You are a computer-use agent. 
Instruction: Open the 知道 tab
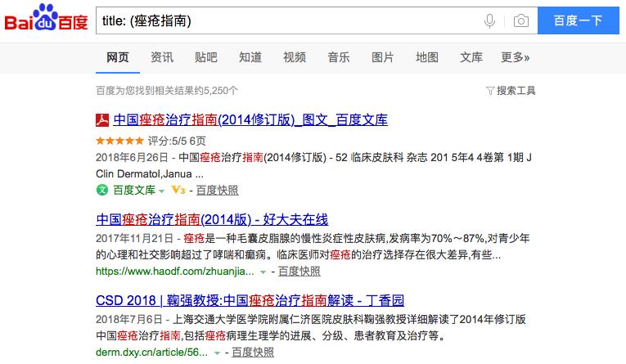pos(250,57)
